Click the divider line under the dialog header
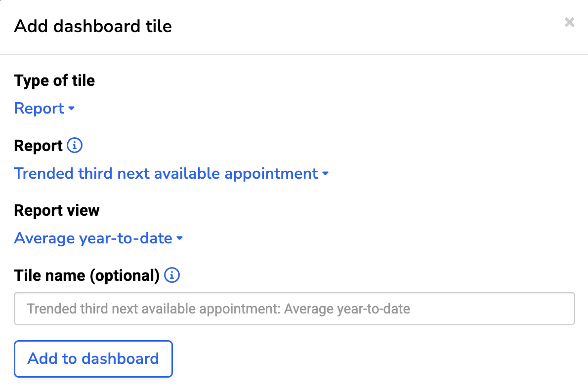The width and height of the screenshot is (588, 390). [294, 54]
